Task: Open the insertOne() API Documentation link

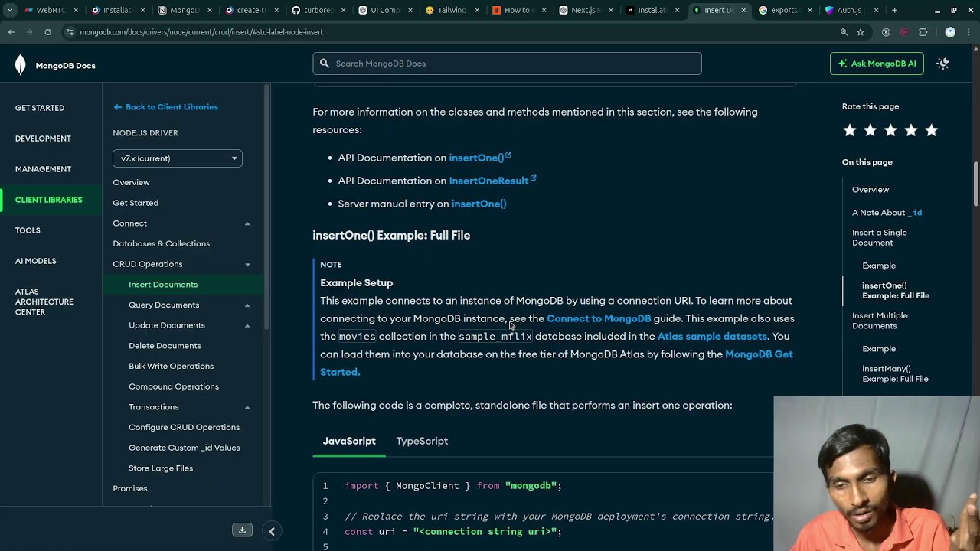Action: (479, 158)
